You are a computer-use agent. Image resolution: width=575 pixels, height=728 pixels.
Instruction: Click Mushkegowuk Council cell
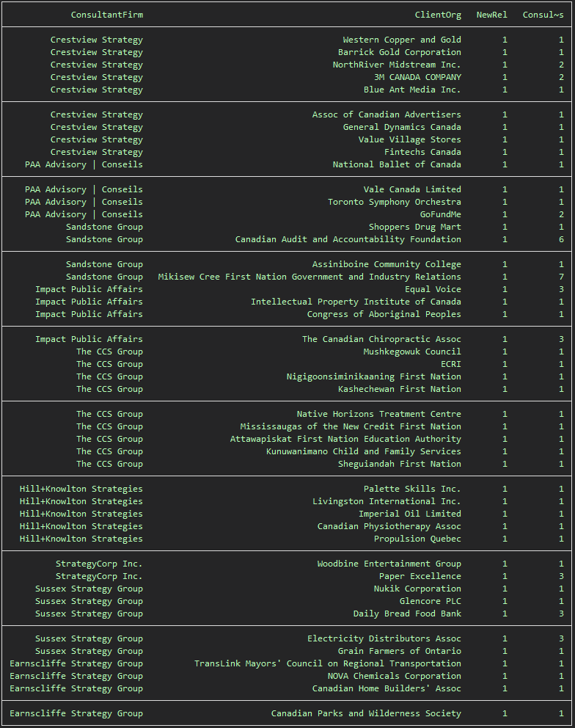[413, 352]
